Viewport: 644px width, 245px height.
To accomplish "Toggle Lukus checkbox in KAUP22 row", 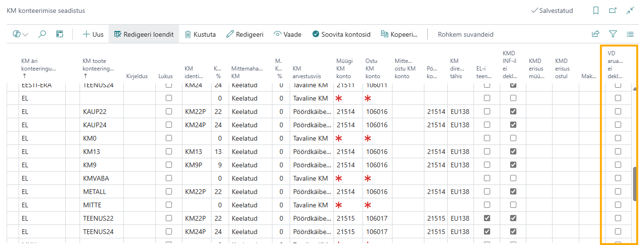I will coord(169,112).
